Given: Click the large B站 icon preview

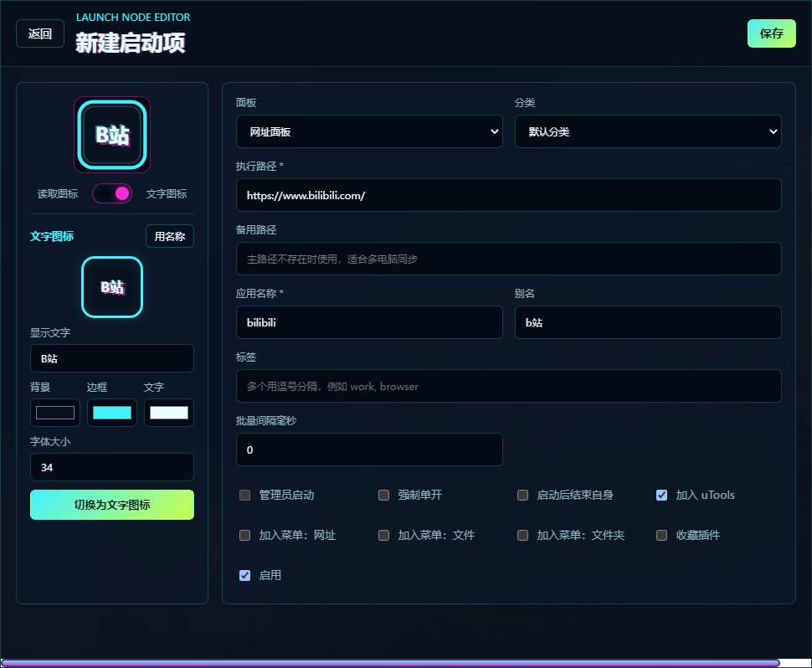Looking at the screenshot, I should (112, 135).
